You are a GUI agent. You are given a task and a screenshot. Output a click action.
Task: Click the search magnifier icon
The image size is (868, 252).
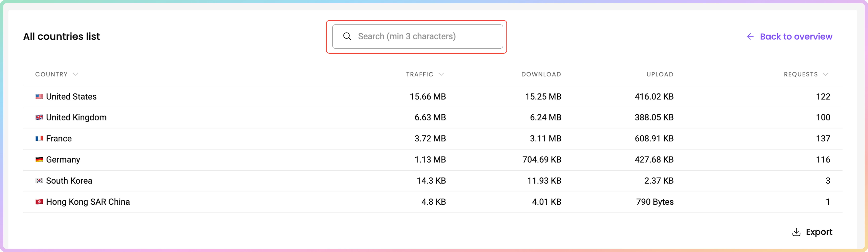point(347,36)
